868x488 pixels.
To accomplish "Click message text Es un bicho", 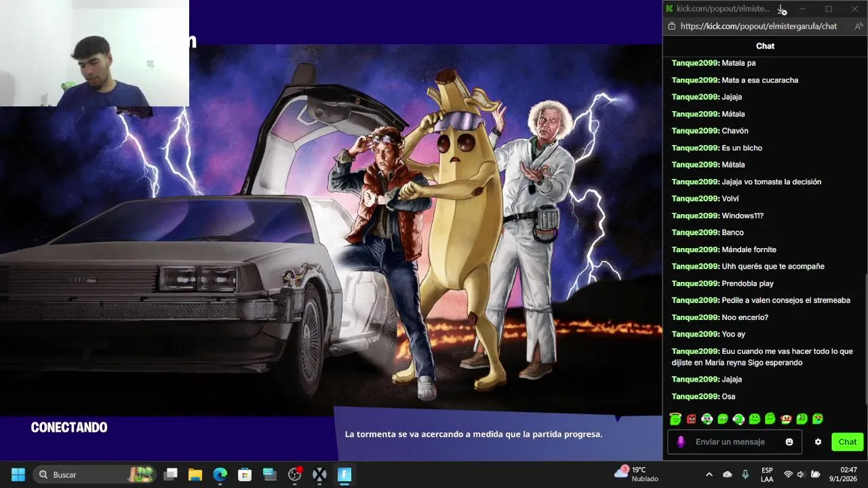I will [742, 148].
